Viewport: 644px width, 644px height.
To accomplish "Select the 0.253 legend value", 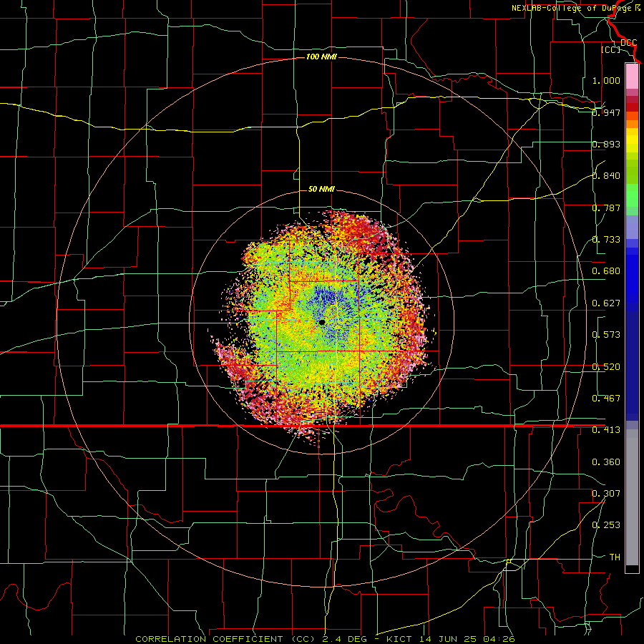I will pos(606,525).
